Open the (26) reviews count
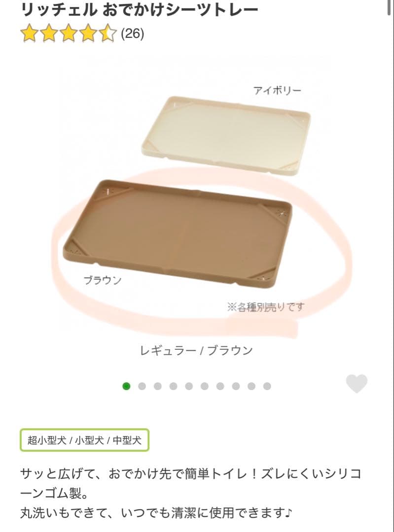Screen dimensions: 394x532 pyautogui.click(x=133, y=33)
